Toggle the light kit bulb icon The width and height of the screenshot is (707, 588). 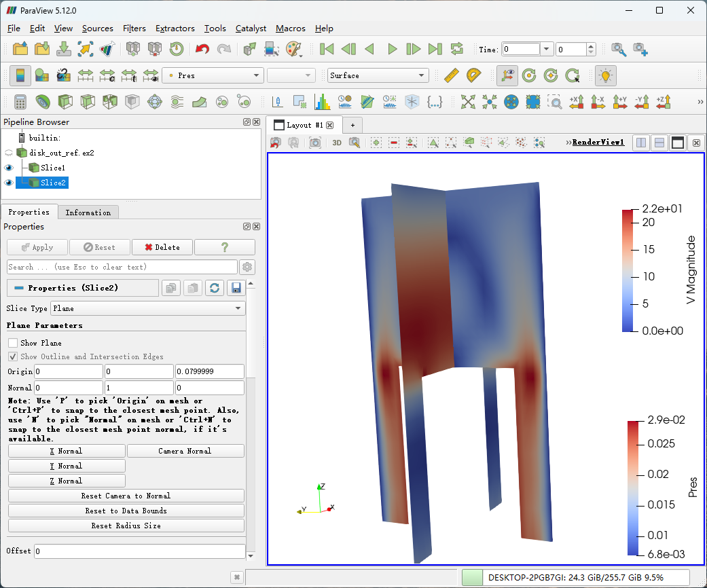click(604, 75)
